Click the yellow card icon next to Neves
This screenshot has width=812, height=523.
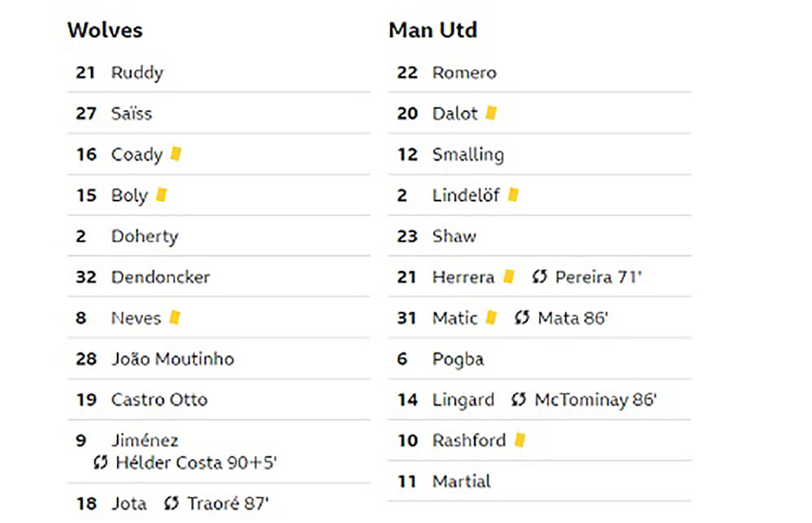[175, 317]
